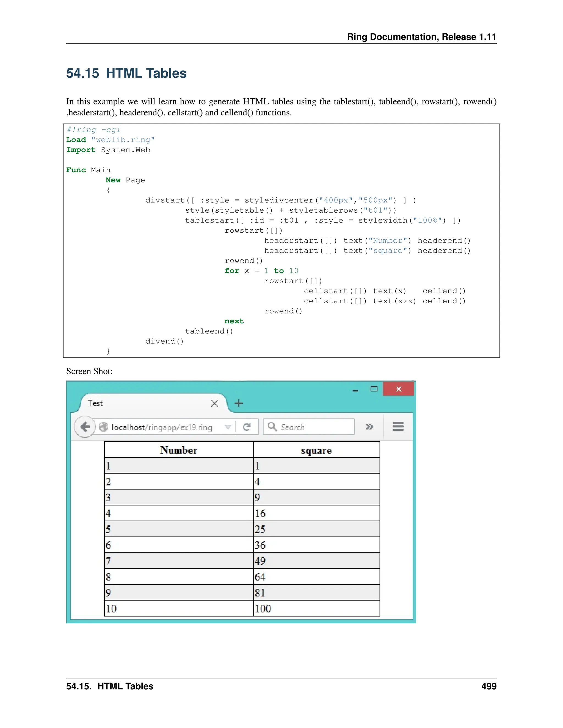Click the 54.15 HTML Tables heading

click(126, 73)
